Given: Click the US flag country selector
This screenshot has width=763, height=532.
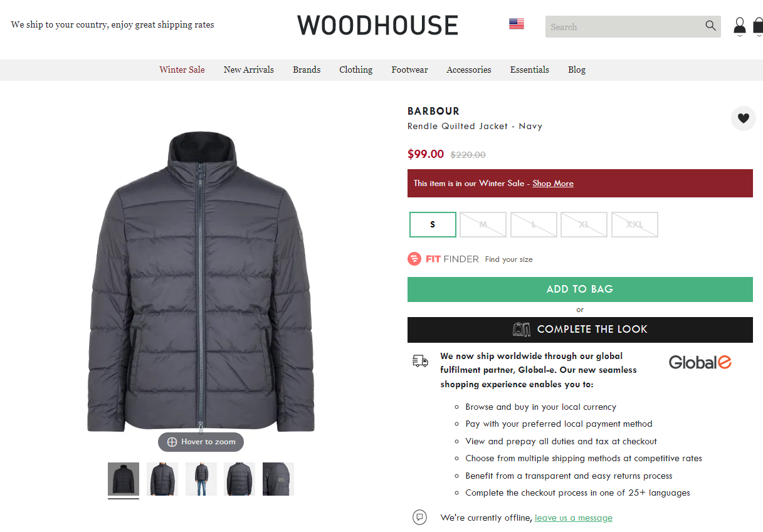Looking at the screenshot, I should (517, 24).
